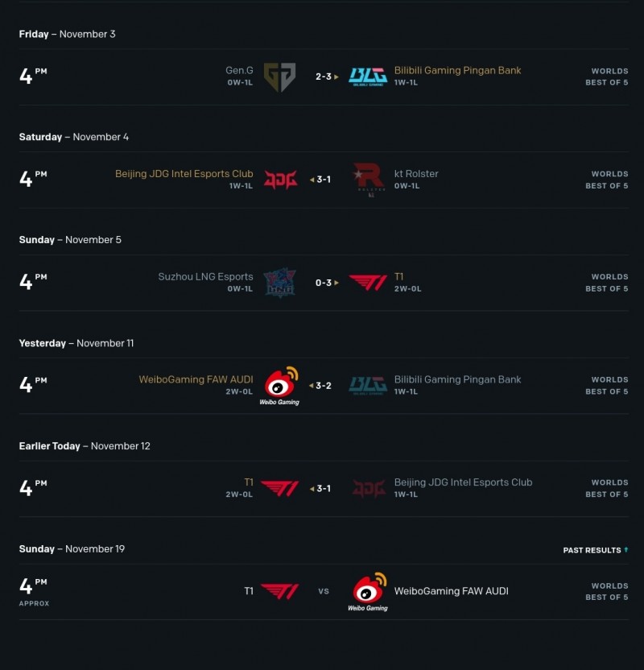Select the Suzhou LNG Esports team name
The width and height of the screenshot is (644, 670).
coord(205,277)
